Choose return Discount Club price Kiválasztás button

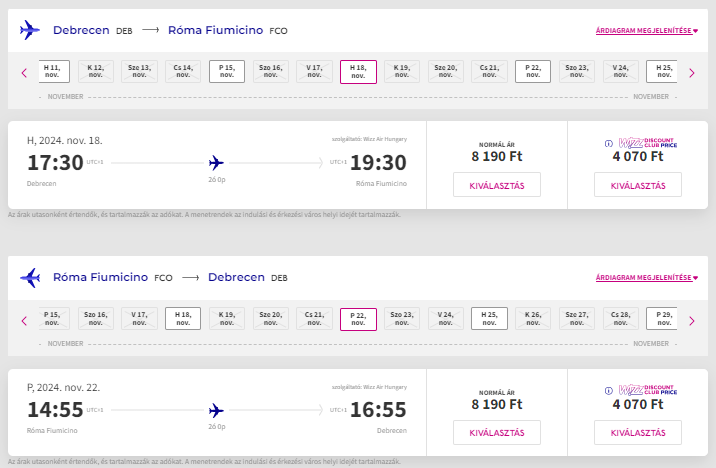(x=637, y=433)
